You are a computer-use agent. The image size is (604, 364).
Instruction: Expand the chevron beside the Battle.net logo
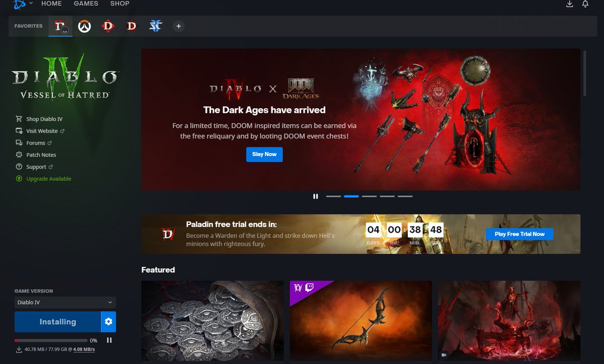point(31,4)
